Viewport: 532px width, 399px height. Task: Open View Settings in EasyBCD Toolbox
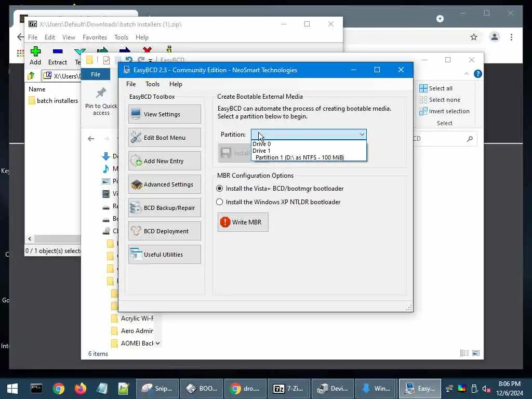165,114
